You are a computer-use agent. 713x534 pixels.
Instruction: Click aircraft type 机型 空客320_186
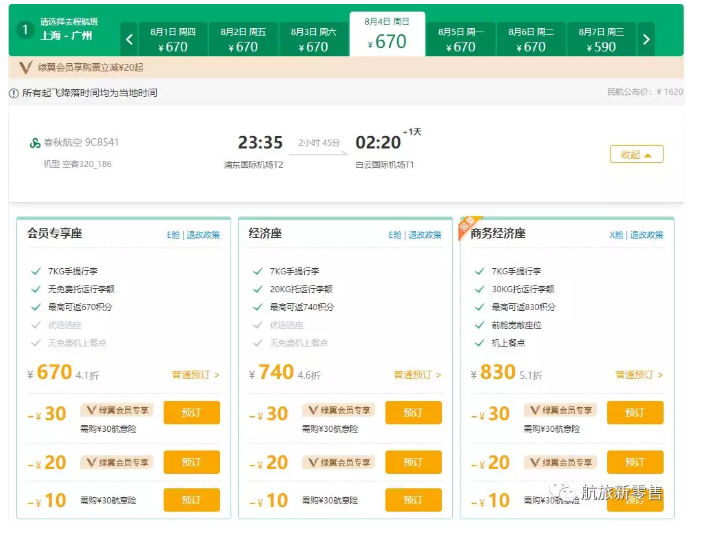click(78, 164)
